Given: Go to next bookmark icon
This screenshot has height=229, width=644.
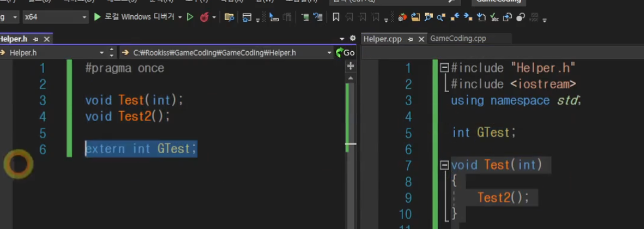Looking at the screenshot, I should click(362, 17).
